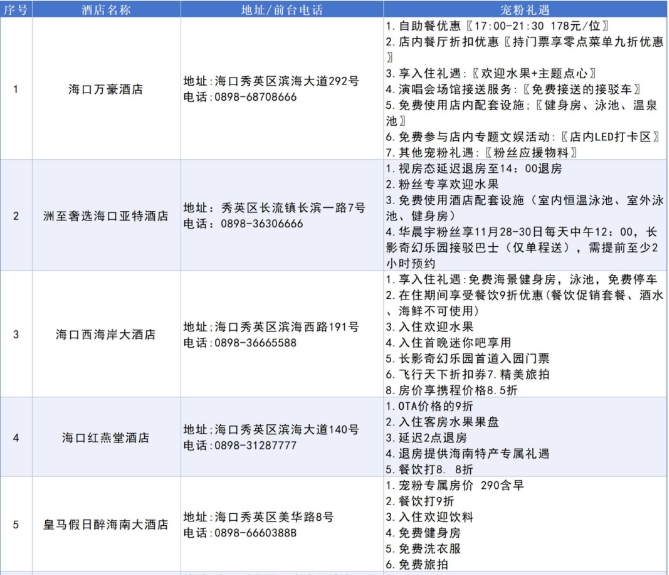Select the 视房态延迟退房 perk line
The image size is (669, 575).
[462, 168]
